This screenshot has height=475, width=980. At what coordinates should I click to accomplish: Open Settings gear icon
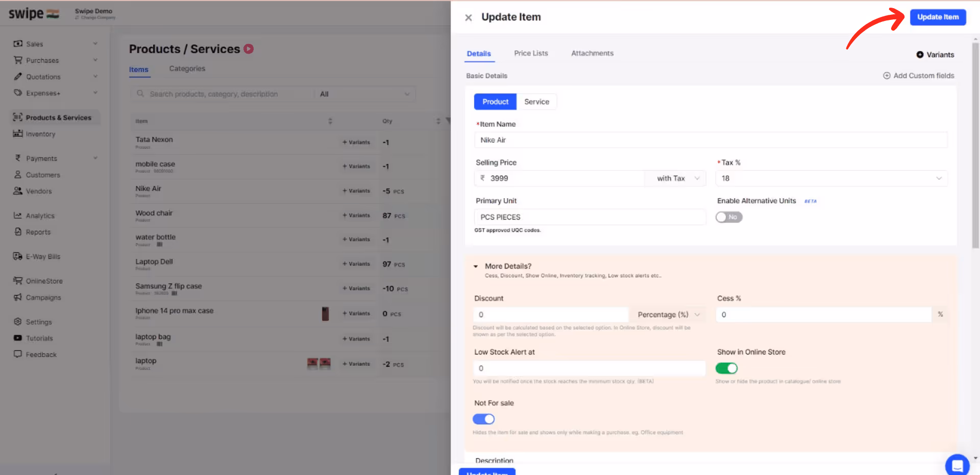18,322
